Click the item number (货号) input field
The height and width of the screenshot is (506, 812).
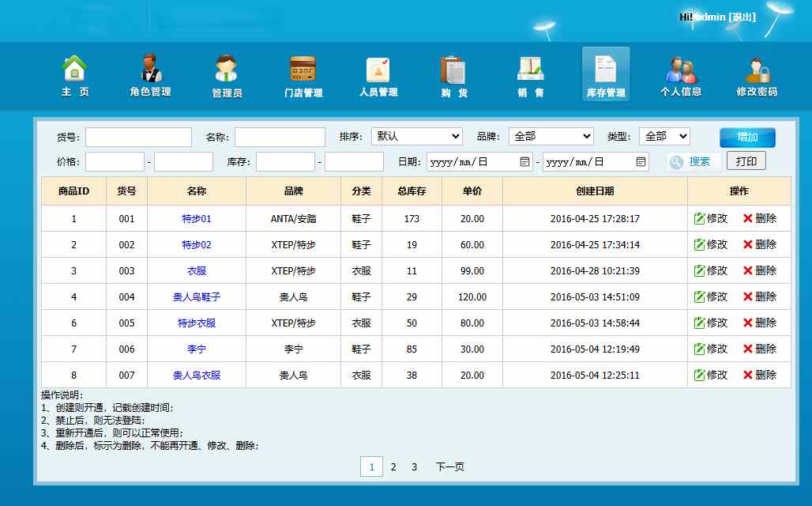pyautogui.click(x=138, y=138)
